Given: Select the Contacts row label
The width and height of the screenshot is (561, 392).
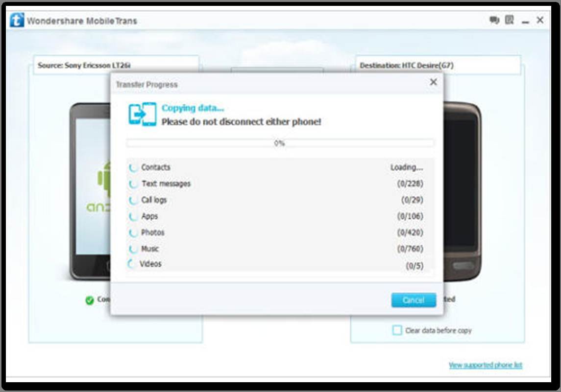Looking at the screenshot, I should [156, 167].
